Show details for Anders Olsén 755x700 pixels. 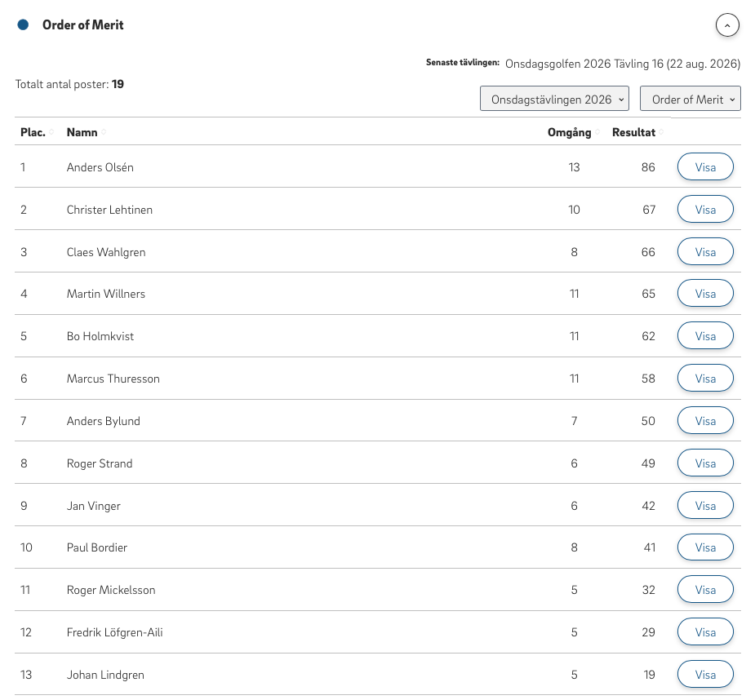pyautogui.click(x=705, y=166)
